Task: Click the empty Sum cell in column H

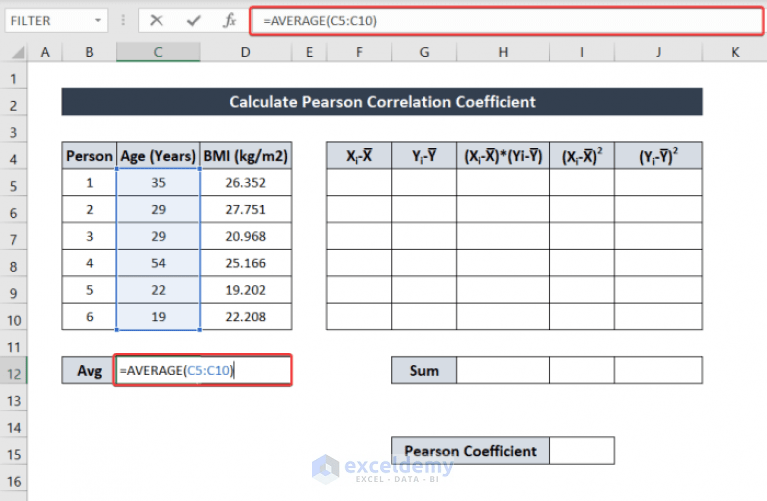Action: pos(503,370)
